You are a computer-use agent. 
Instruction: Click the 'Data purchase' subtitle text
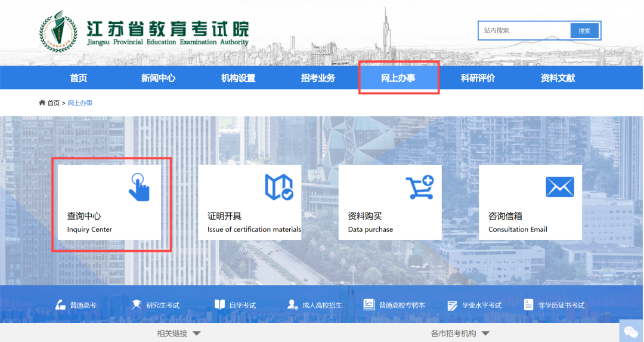pyautogui.click(x=370, y=229)
